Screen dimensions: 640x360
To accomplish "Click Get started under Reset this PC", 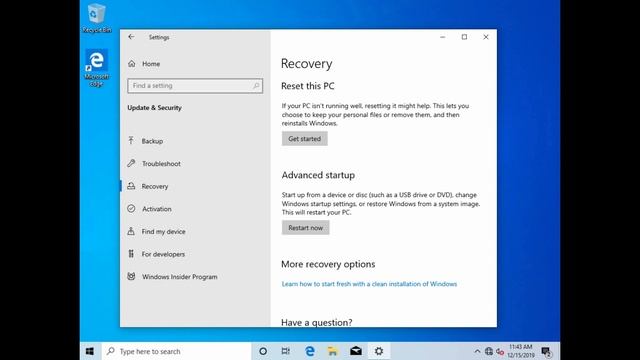I will pyautogui.click(x=304, y=139).
